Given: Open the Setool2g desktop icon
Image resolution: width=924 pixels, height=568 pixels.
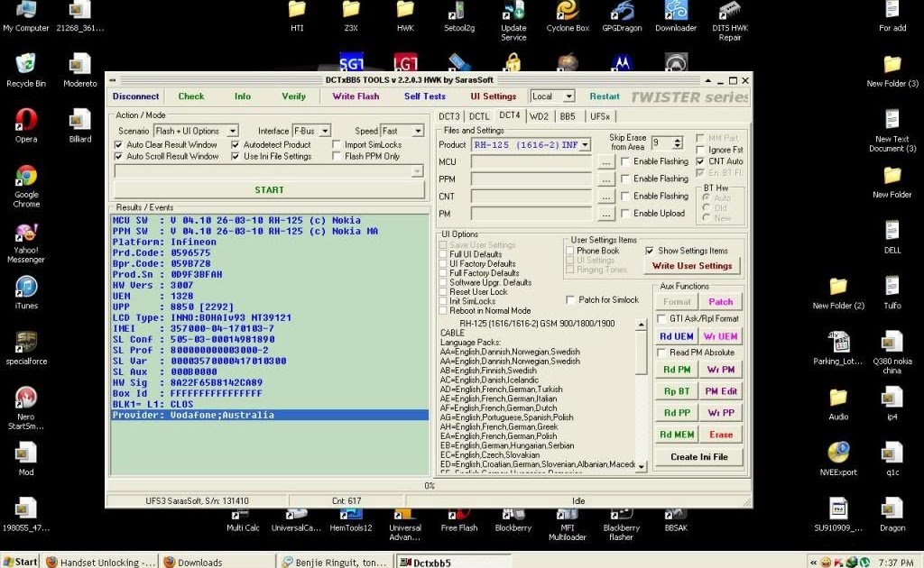Looking at the screenshot, I should [459, 15].
